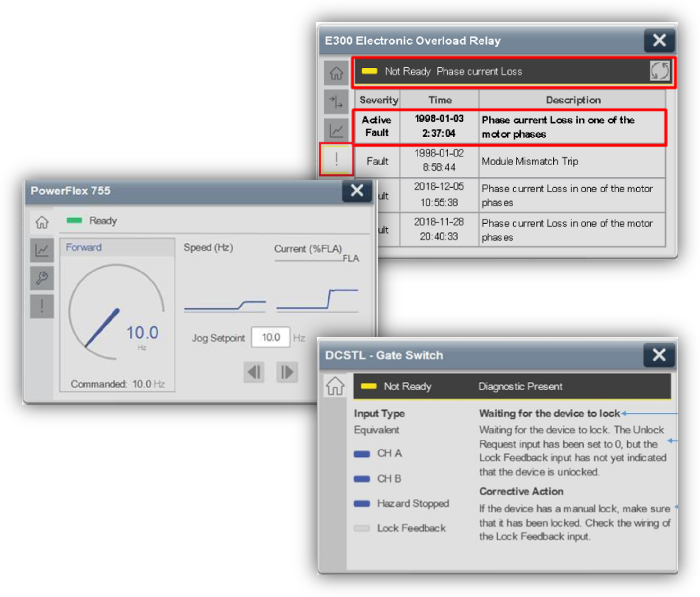The width and height of the screenshot is (700, 597).
Task: Click the Description column header
Action: point(573,100)
